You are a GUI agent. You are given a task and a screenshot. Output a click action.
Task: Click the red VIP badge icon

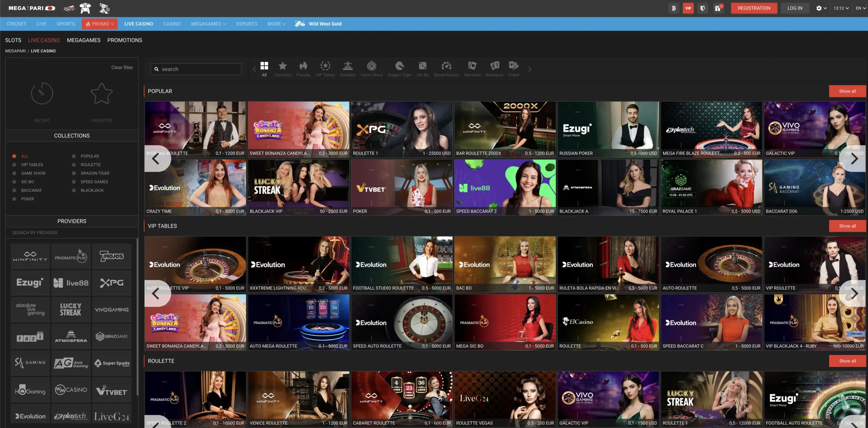tap(688, 8)
